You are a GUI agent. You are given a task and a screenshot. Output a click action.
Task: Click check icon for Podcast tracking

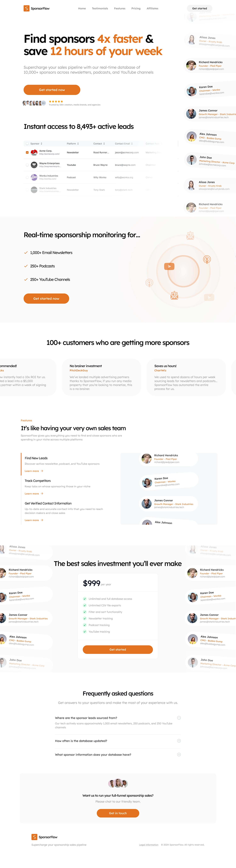[x=84, y=625]
